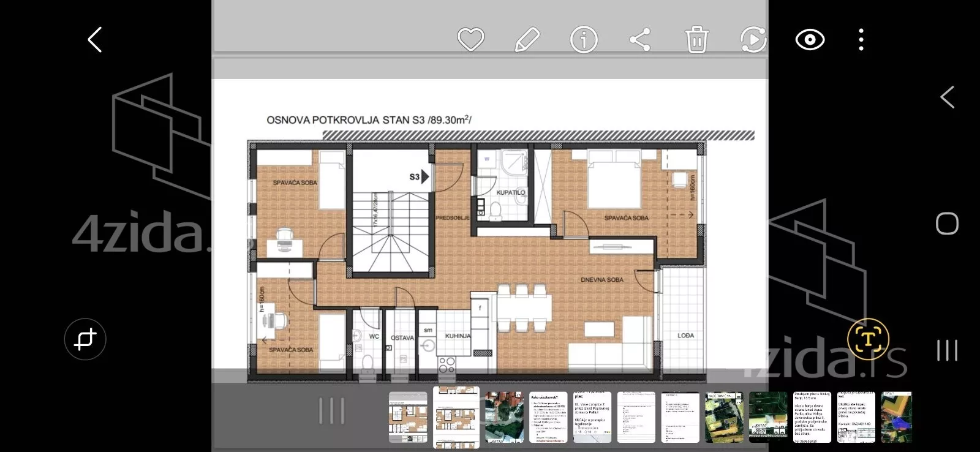Select the currently highlighted floor plan thumbnail
The image size is (980, 452).
(456, 417)
